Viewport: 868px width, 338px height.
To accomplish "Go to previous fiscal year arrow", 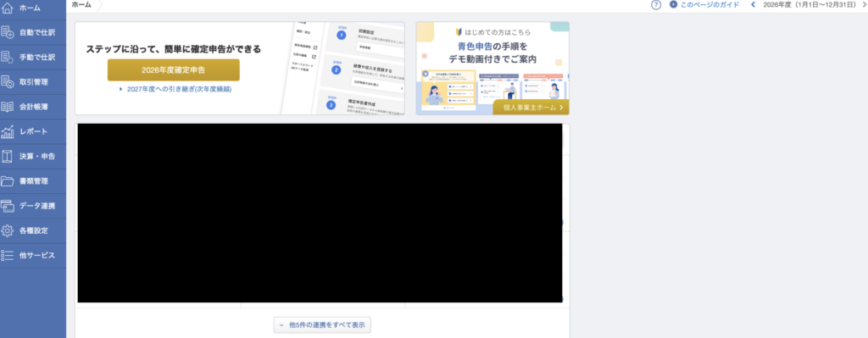I will click(753, 4).
